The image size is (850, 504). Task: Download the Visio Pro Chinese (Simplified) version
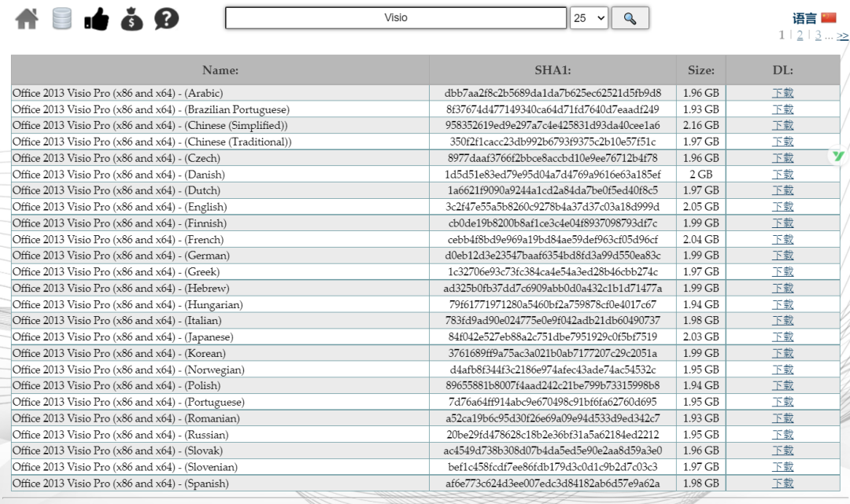(x=782, y=126)
